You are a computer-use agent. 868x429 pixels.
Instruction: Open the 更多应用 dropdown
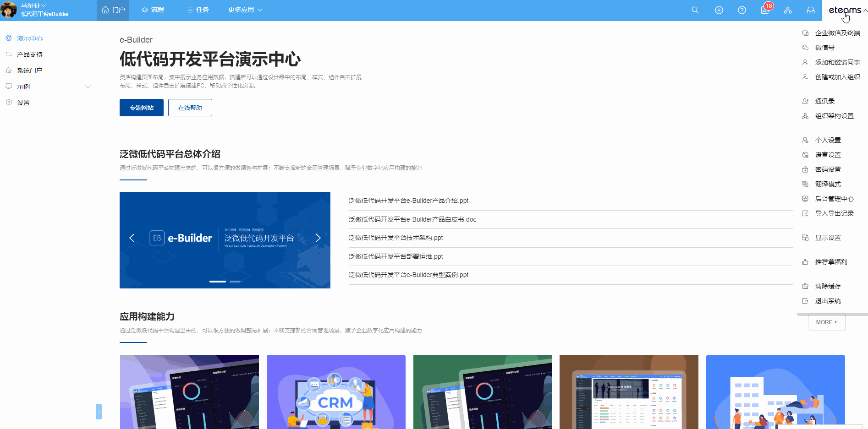coord(245,10)
